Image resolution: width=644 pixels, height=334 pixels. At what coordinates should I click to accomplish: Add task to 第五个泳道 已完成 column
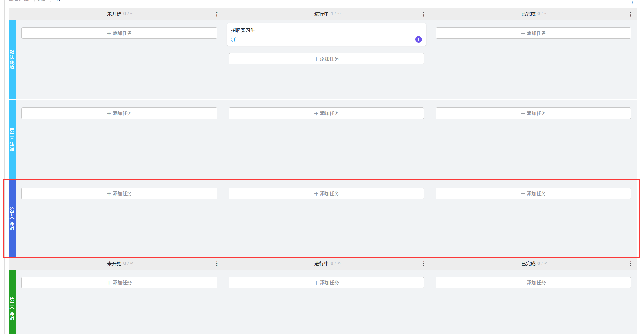pos(533,193)
